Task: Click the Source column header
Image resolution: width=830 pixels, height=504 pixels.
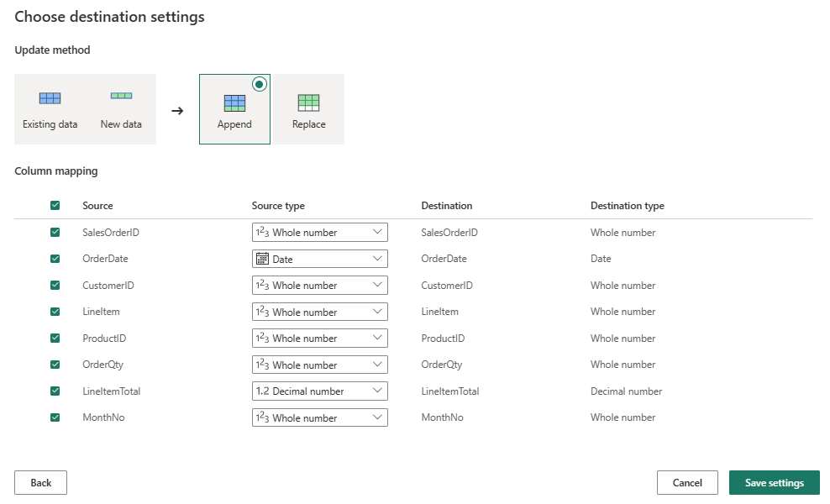Action: pyautogui.click(x=97, y=206)
